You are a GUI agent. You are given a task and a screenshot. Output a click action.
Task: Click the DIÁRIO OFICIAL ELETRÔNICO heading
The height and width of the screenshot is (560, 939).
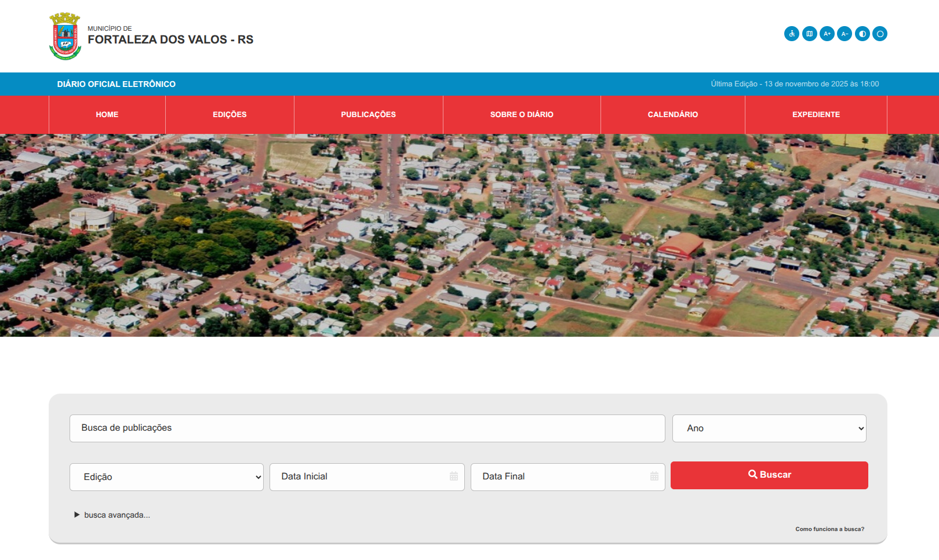tap(117, 84)
